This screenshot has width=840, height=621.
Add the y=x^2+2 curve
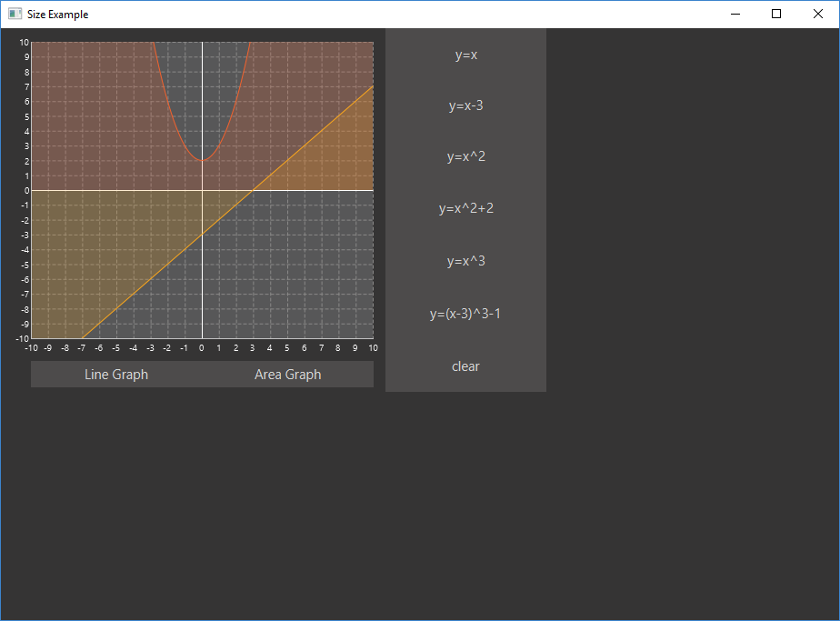click(465, 208)
